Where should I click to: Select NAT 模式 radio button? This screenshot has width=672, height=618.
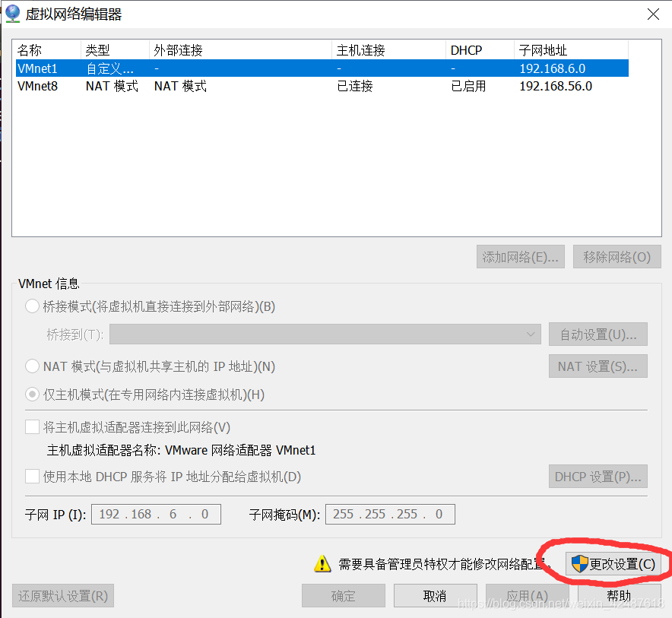[33, 366]
